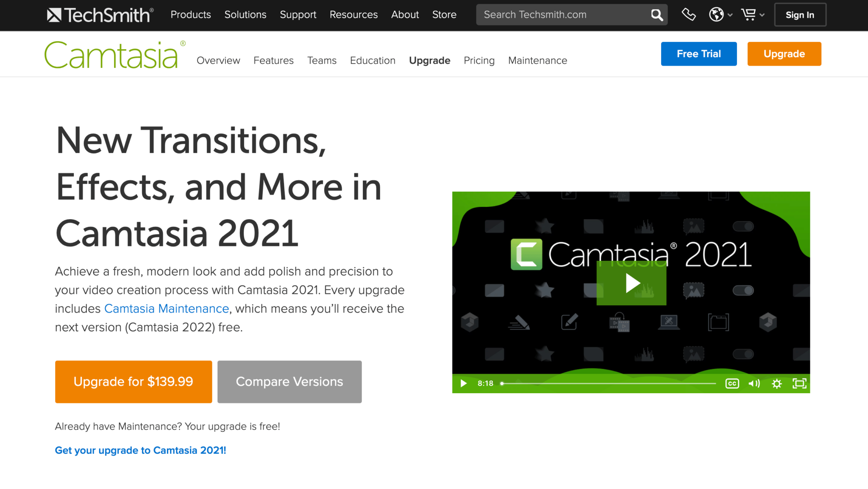Open the shopping cart icon
The width and height of the screenshot is (868, 489).
[748, 15]
